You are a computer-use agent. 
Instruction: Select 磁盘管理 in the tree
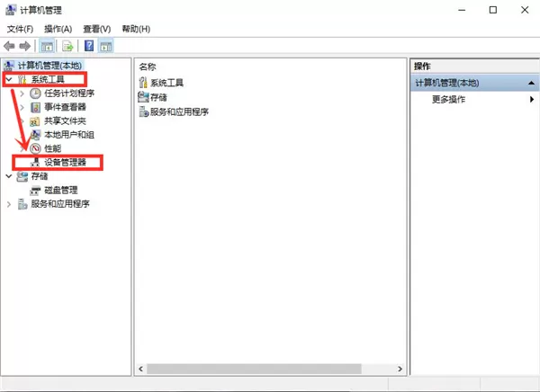coord(61,190)
